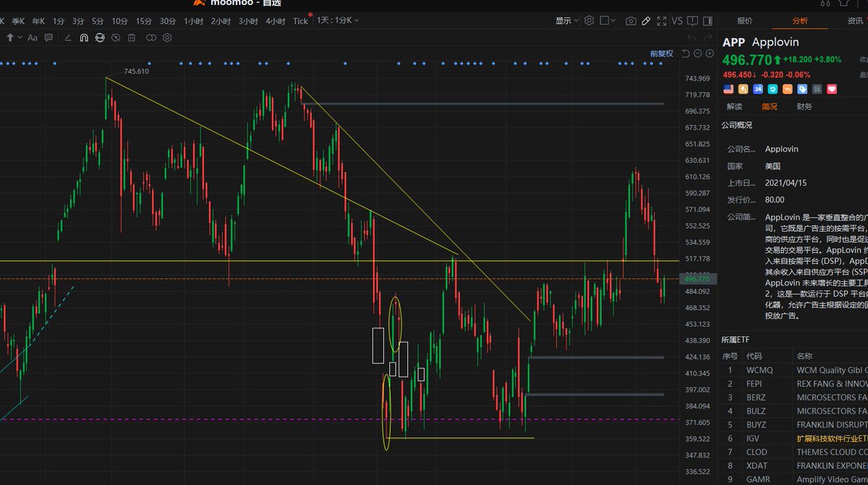Switch chart to 年K interval
The width and height of the screenshot is (868, 485).
(x=38, y=21)
